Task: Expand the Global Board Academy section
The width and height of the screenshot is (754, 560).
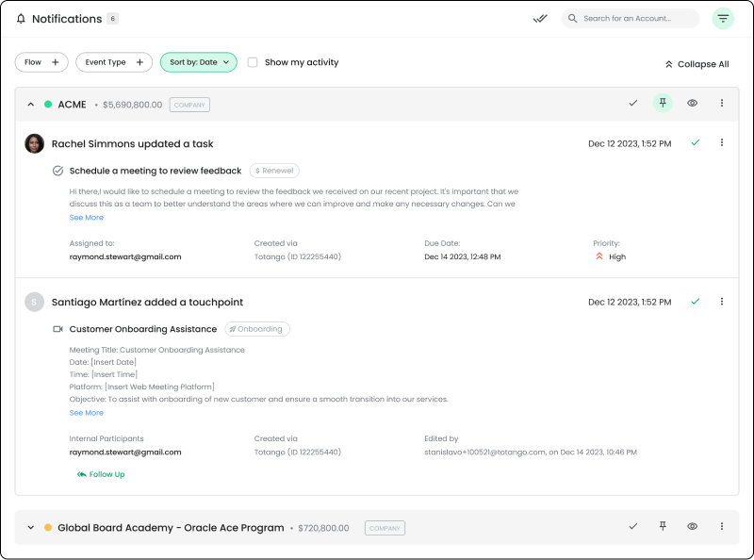Action: click(31, 528)
